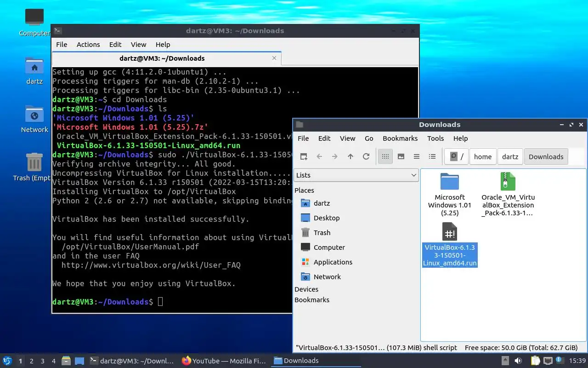Viewport: 588px width, 368px height.
Task: Go forward in Downloads file manager
Action: [335, 156]
